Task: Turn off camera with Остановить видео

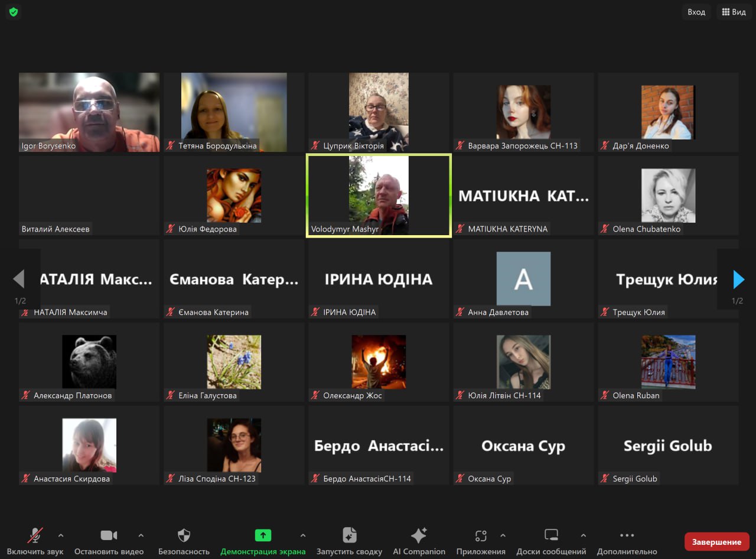Action: click(x=109, y=536)
